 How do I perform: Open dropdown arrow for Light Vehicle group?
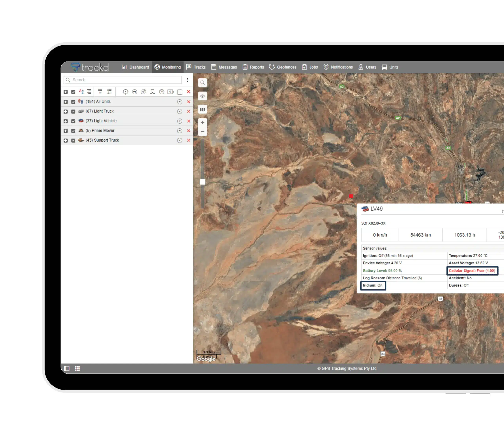[180, 121]
